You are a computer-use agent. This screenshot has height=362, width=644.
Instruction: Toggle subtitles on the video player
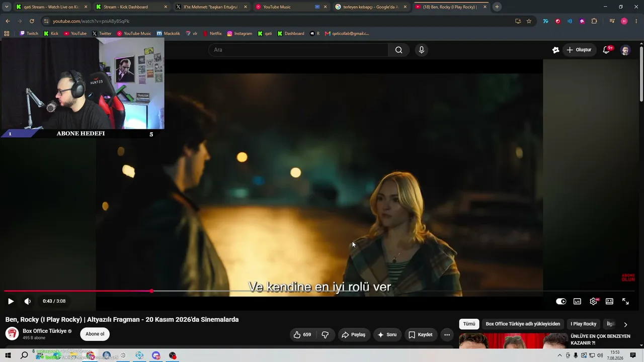pyautogui.click(x=577, y=301)
